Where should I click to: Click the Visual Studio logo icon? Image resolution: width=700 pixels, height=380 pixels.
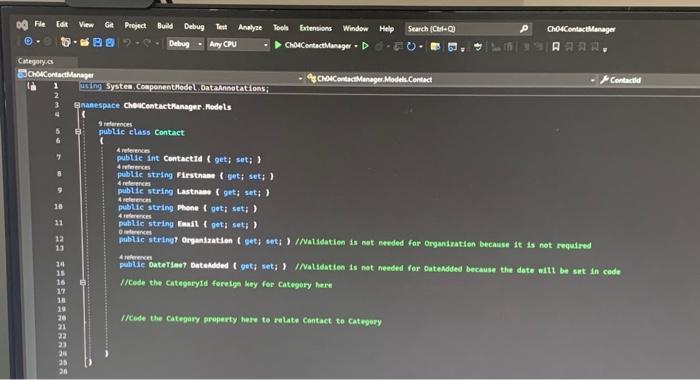[22, 25]
